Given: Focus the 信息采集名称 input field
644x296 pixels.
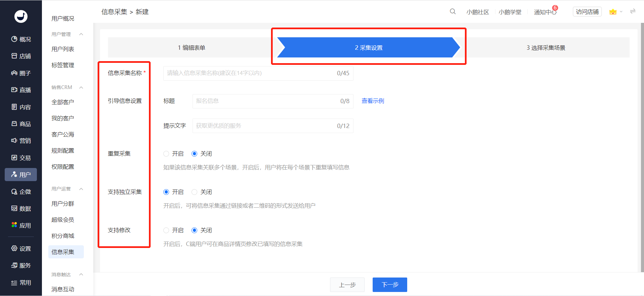Looking at the screenshot, I should pyautogui.click(x=258, y=73).
